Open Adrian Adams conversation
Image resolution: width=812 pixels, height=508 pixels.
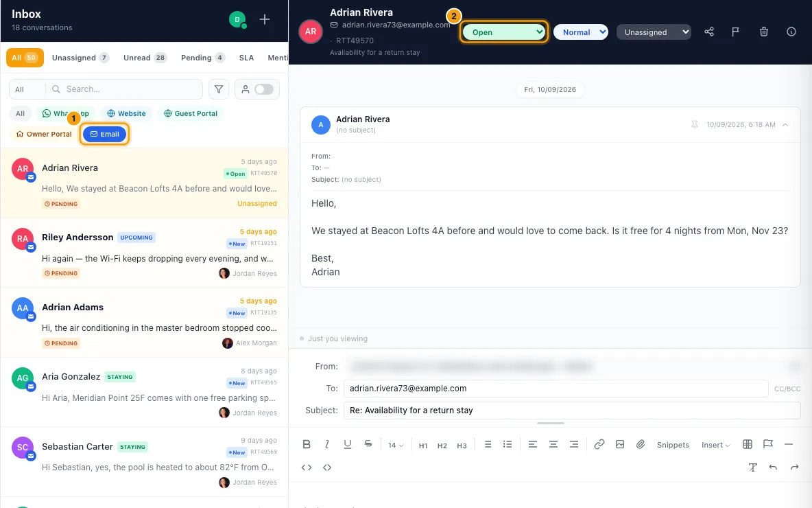pos(144,323)
